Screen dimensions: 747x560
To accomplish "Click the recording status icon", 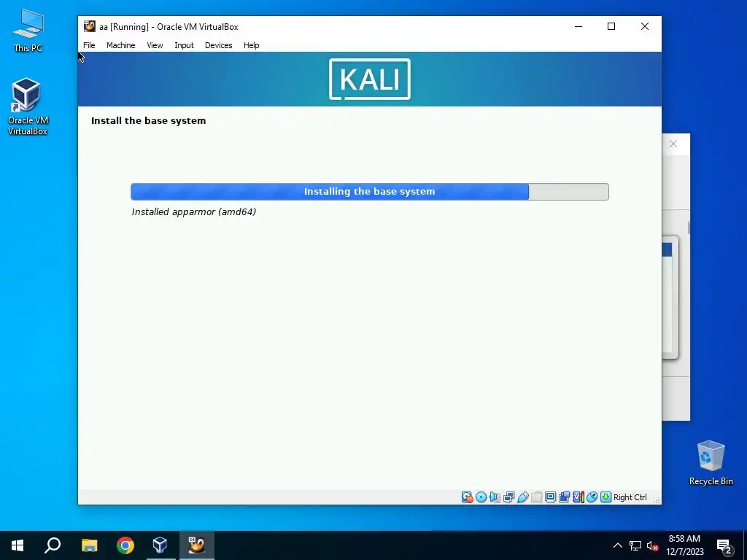I will coord(564,497).
